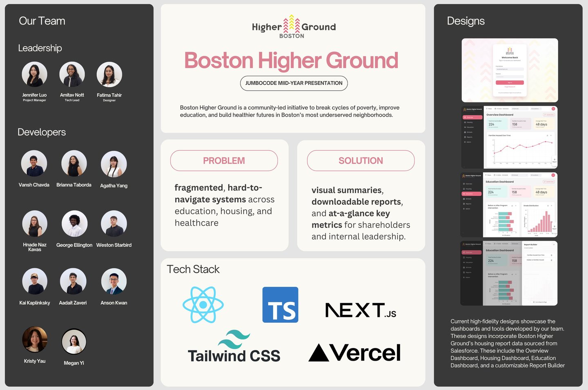Click the "Project Manager" role label
The image size is (588, 390).
pyautogui.click(x=34, y=100)
